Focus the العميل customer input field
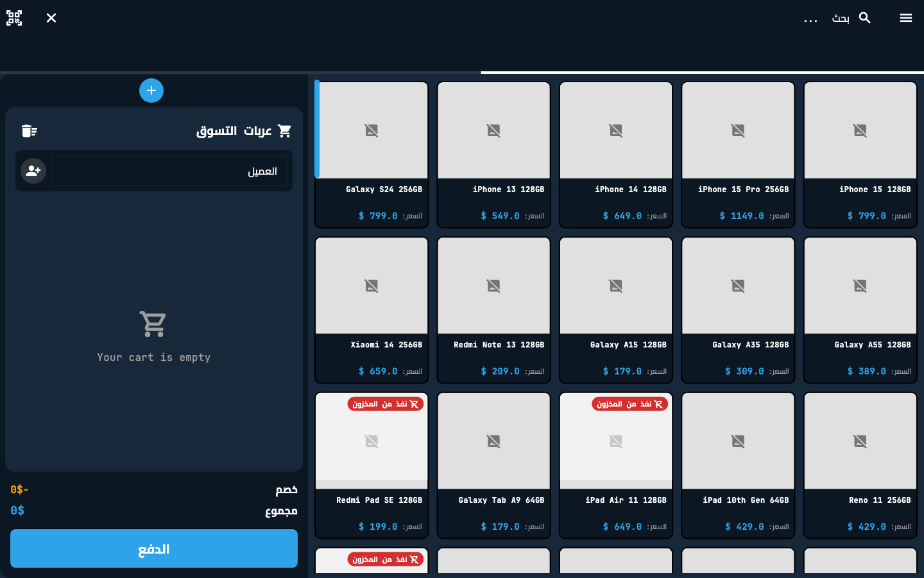924x578 pixels. [169, 171]
